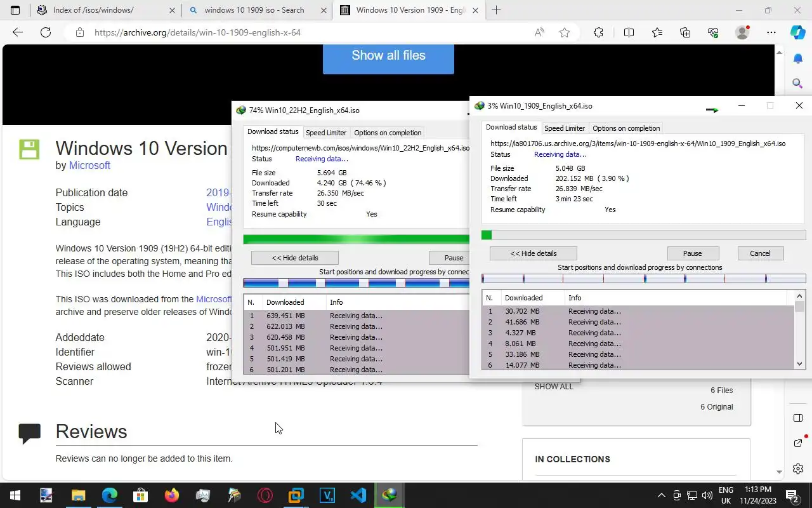
Task: Click the Win10_22H2 blue connections progress strip
Action: coord(356,283)
